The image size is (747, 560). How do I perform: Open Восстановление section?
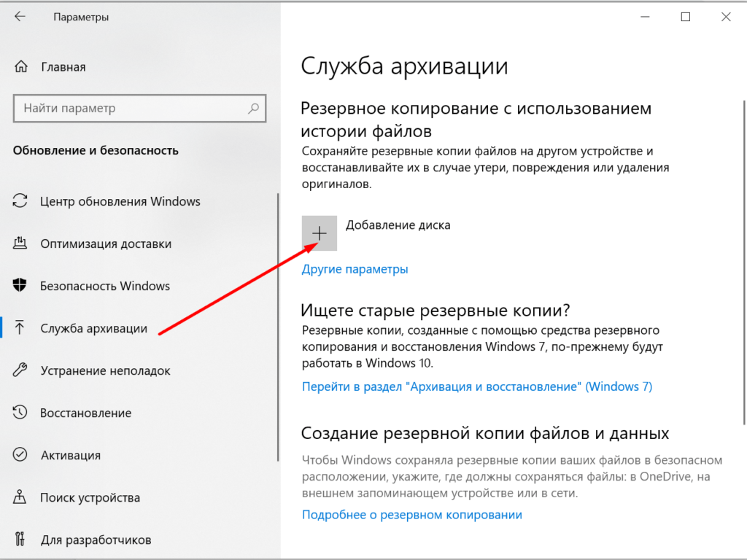pos(86,413)
